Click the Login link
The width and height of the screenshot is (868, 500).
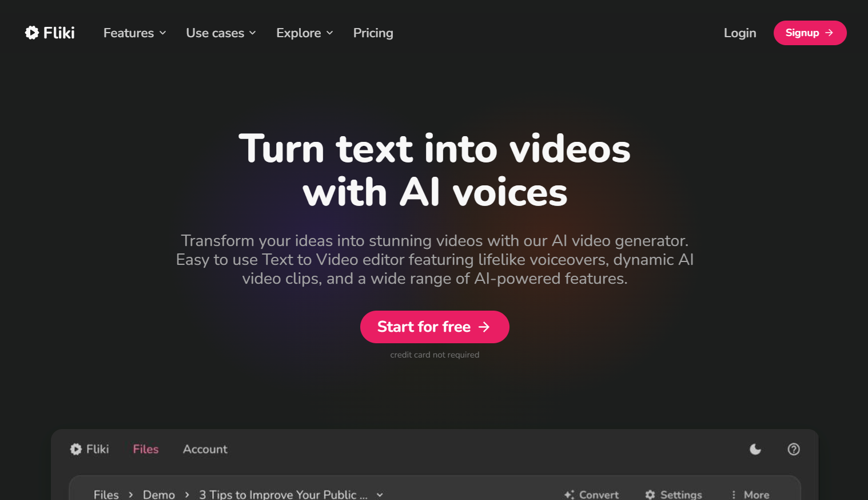(740, 33)
